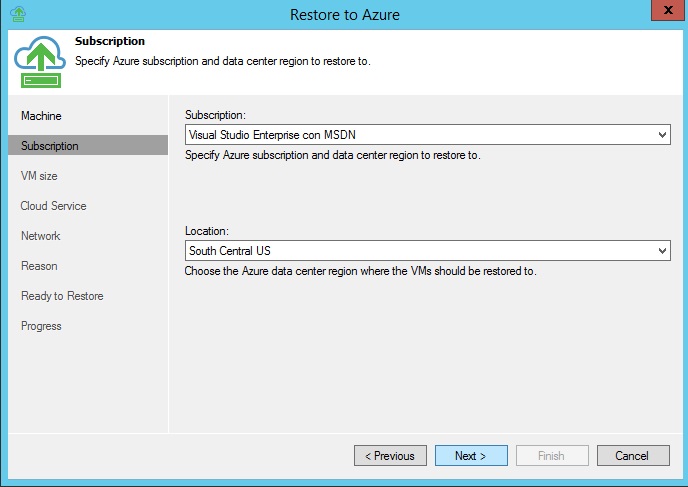Expand the Subscription dropdown arrow
The width and height of the screenshot is (688, 487).
662,135
